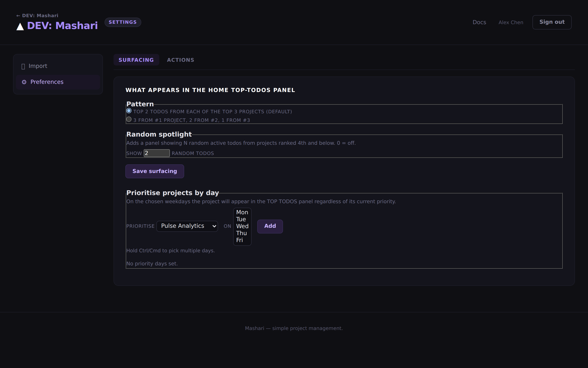This screenshot has width=588, height=368.
Task: Switch to the Actions tab
Action: 180,60
